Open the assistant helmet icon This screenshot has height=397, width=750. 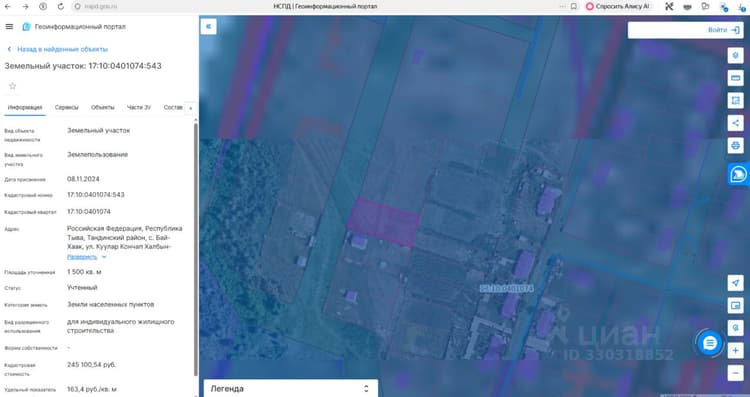point(739,174)
